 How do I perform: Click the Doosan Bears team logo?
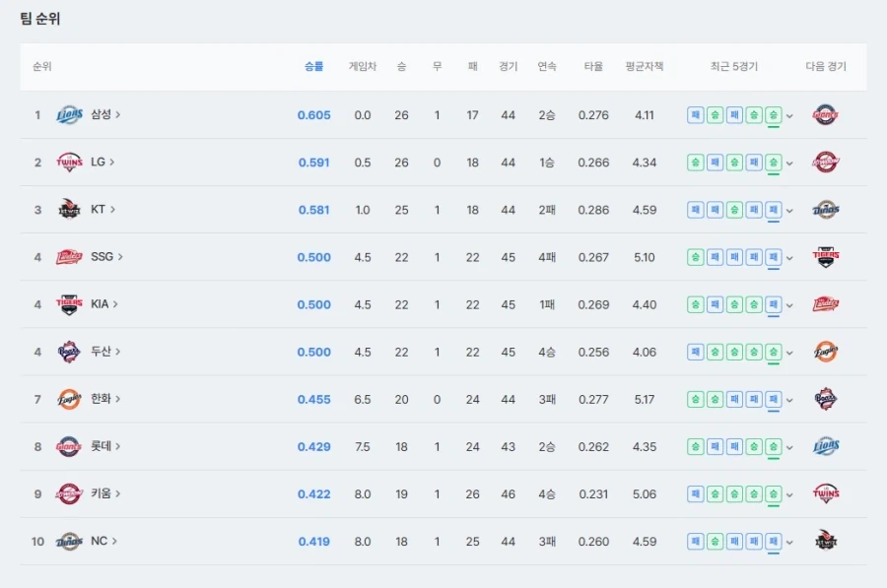click(69, 352)
